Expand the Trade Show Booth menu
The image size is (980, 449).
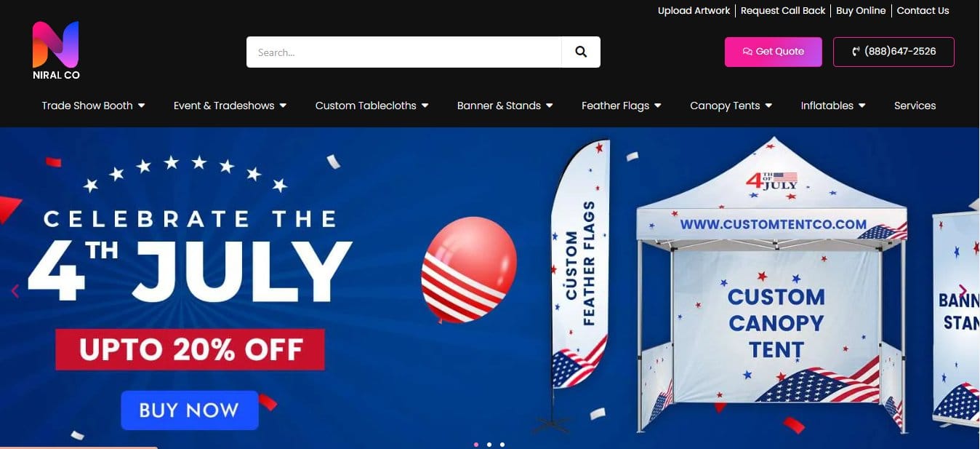[93, 106]
